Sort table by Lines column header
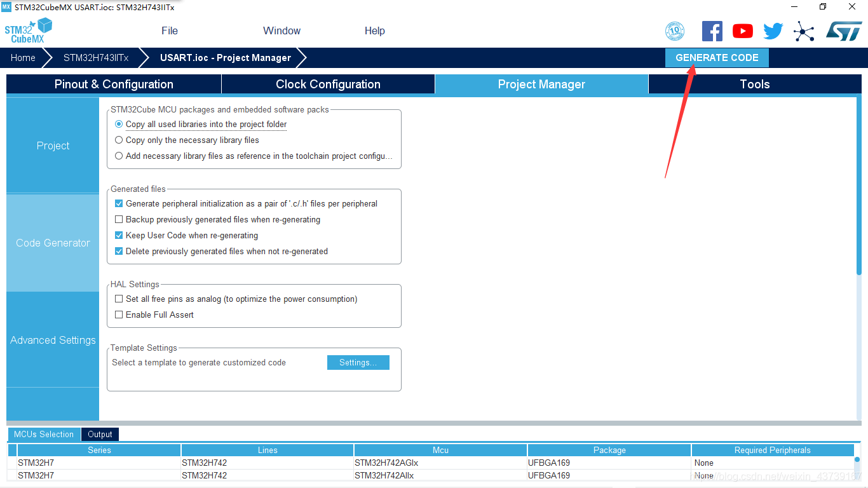This screenshot has width=868, height=488. (x=268, y=450)
